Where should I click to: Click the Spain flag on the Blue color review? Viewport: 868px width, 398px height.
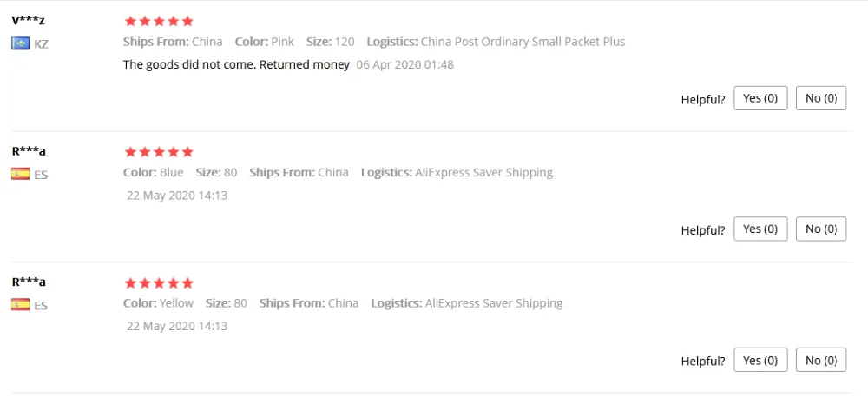[x=20, y=174]
